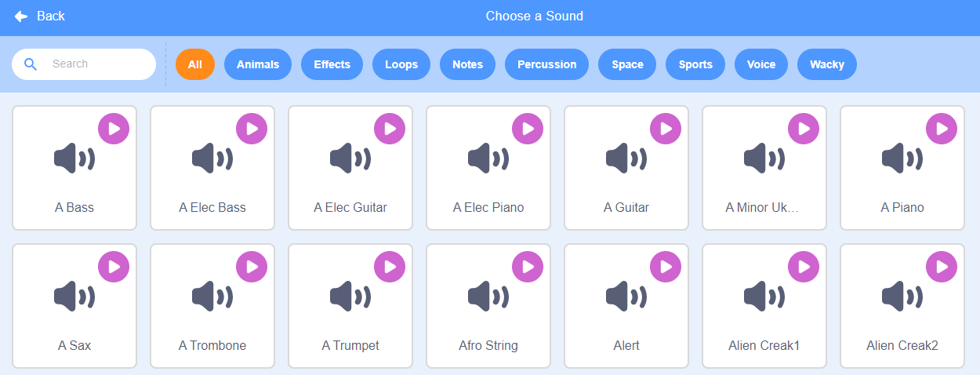Screen dimensions: 980x375
Task: Pick the Alert speaker icon
Action: pyautogui.click(x=626, y=297)
